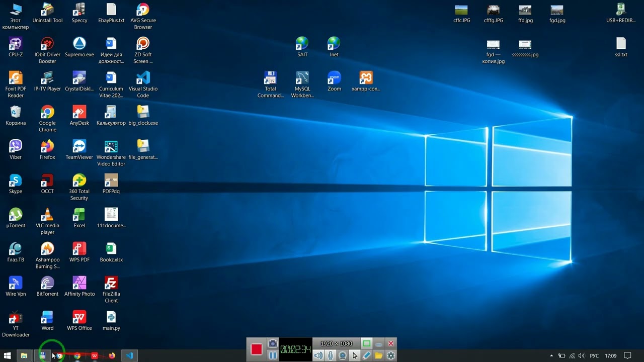The height and width of the screenshot is (362, 644).
Task: Select the FileZilla Client shortcut
Action: (111, 290)
